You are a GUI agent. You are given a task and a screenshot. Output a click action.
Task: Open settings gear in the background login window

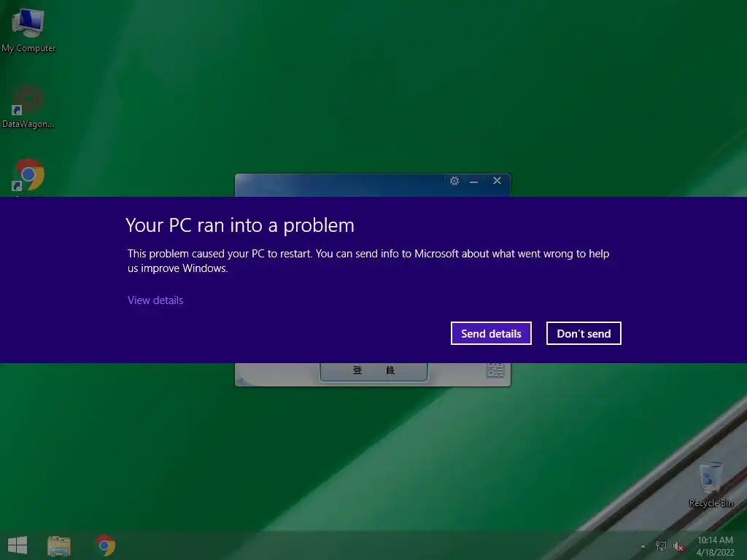click(x=454, y=181)
